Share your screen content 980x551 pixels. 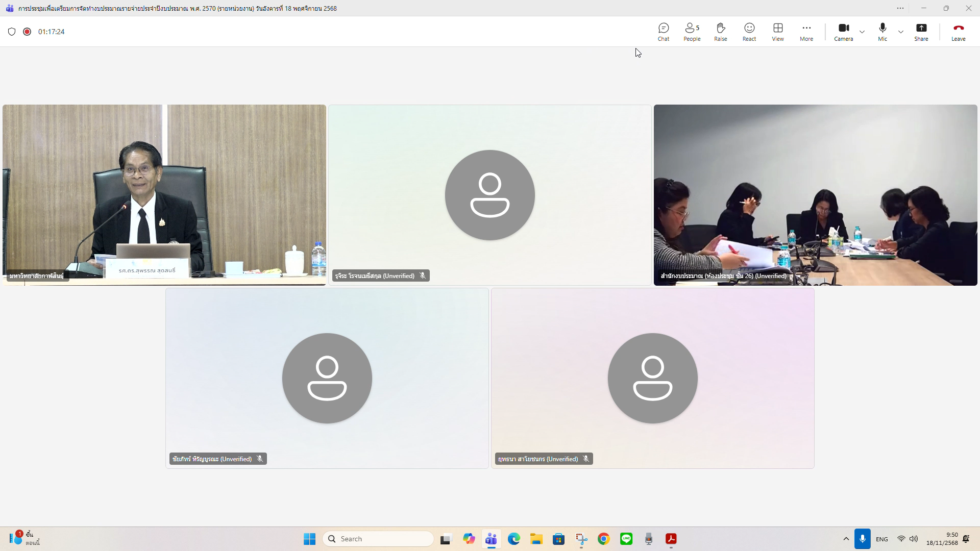[921, 32]
